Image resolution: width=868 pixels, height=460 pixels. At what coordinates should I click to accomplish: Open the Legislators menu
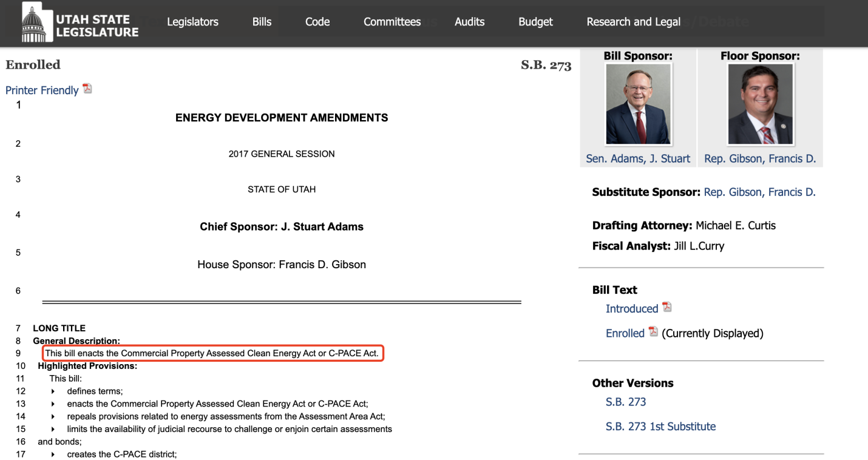click(x=192, y=22)
